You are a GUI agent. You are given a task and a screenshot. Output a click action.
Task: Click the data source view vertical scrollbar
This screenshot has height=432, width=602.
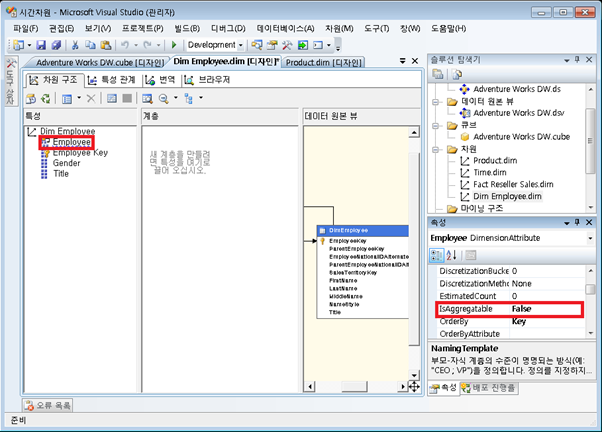(x=414, y=250)
